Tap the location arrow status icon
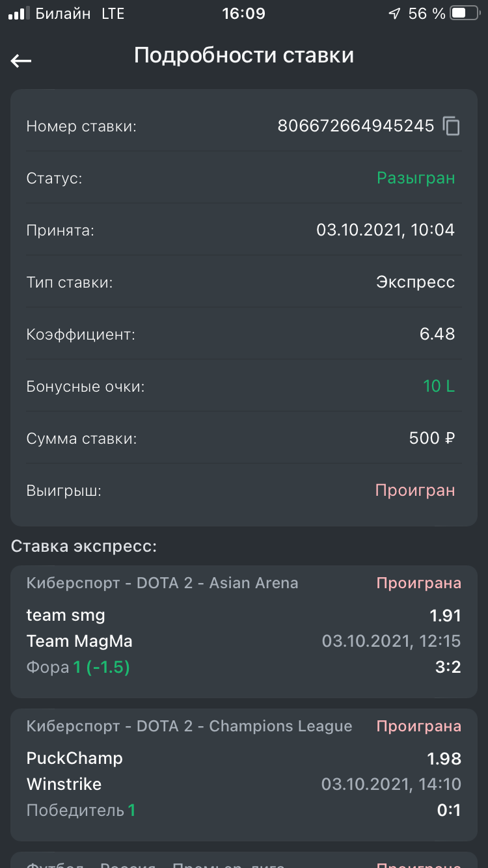 (394, 14)
